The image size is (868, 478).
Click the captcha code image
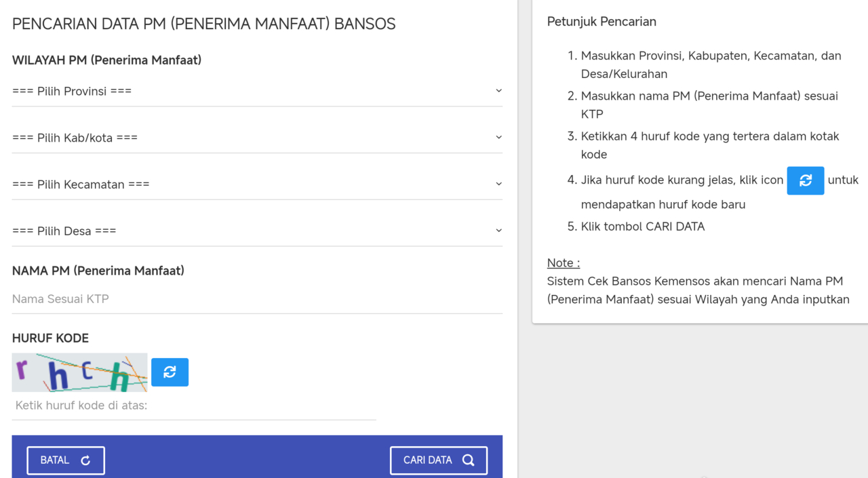point(79,372)
